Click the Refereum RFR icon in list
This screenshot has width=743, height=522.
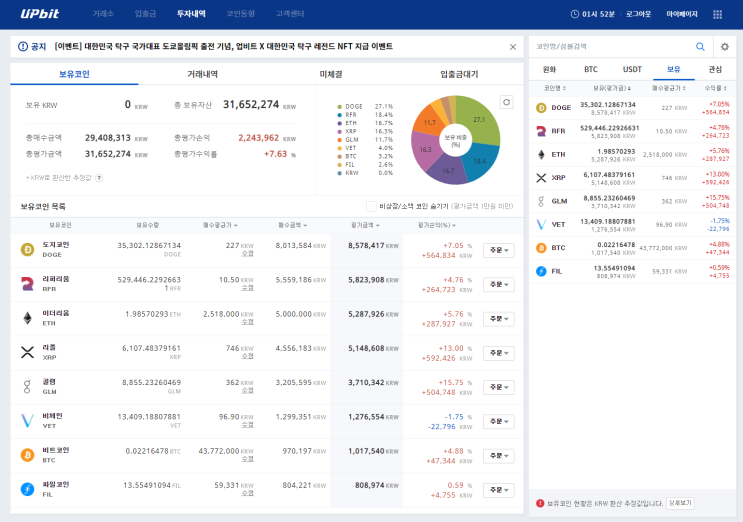click(27, 284)
